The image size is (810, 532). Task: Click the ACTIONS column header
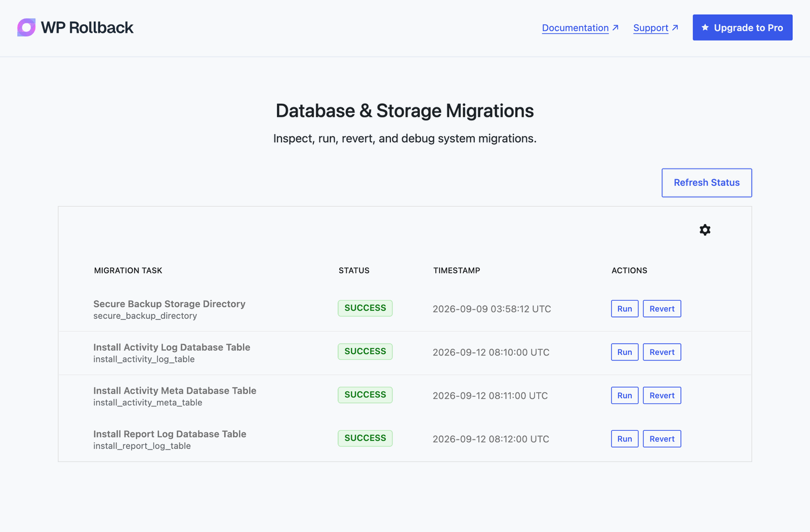(x=629, y=270)
